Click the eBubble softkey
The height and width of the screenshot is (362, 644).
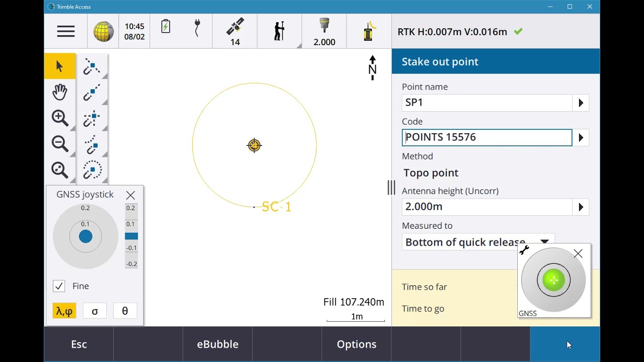(218, 344)
